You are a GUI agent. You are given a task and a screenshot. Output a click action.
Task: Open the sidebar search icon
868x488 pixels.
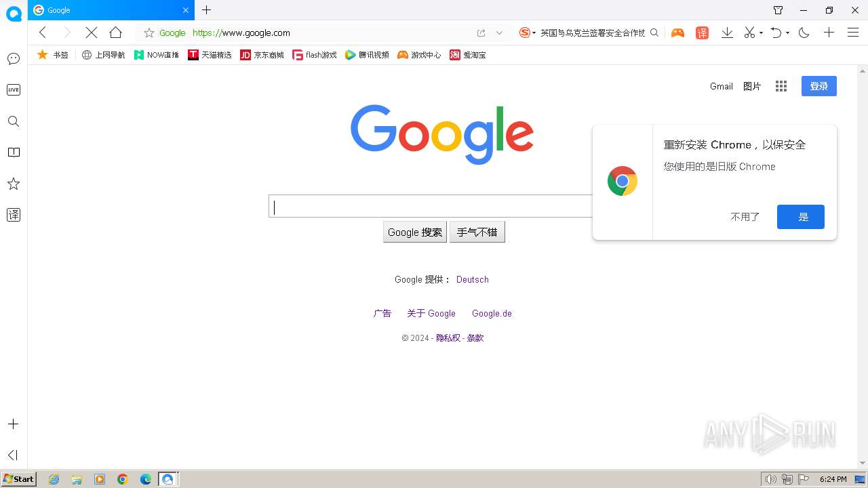[x=14, y=121]
